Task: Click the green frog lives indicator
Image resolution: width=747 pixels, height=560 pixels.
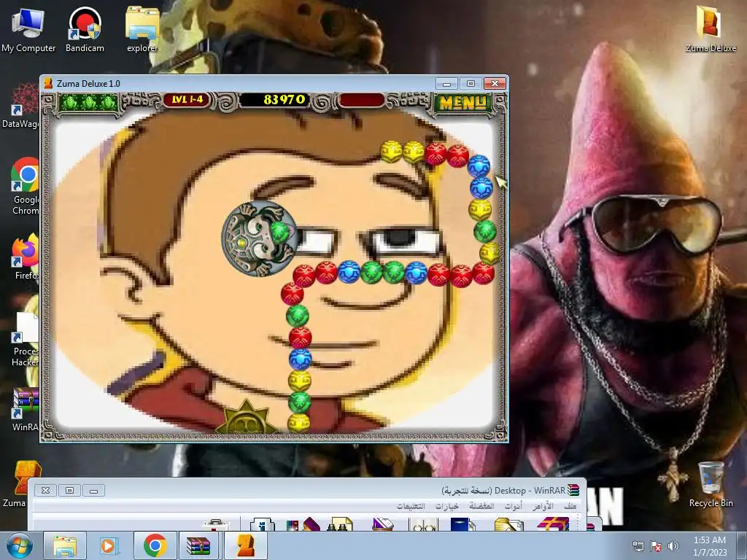Action: click(x=88, y=102)
